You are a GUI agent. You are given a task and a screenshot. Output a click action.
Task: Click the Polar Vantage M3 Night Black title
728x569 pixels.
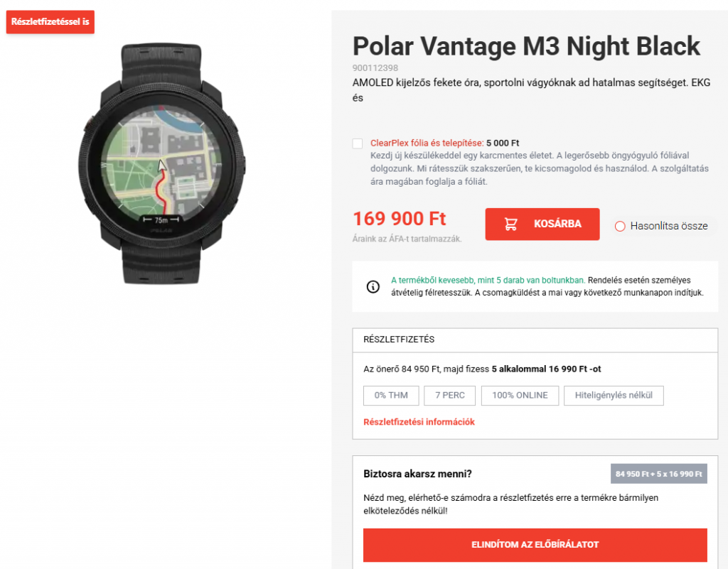point(526,46)
